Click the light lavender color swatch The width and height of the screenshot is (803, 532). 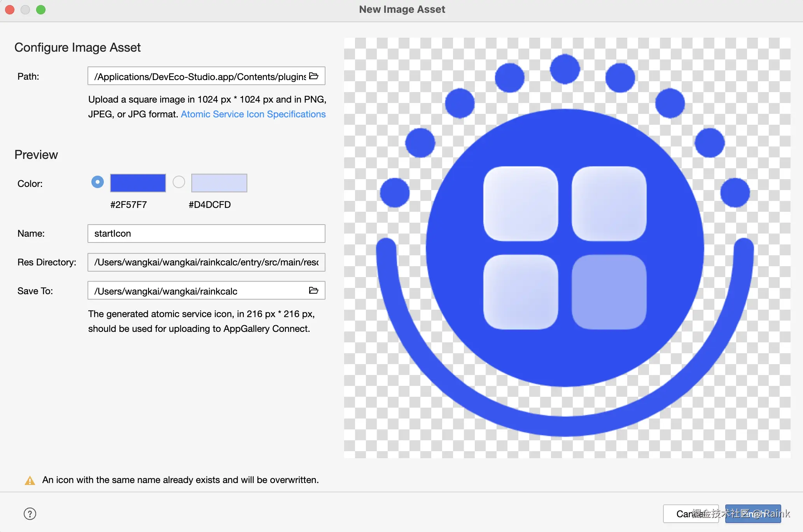coord(219,183)
